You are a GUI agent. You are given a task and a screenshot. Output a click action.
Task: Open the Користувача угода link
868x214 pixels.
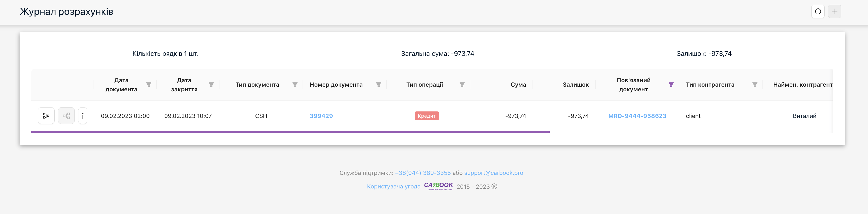pyautogui.click(x=393, y=186)
